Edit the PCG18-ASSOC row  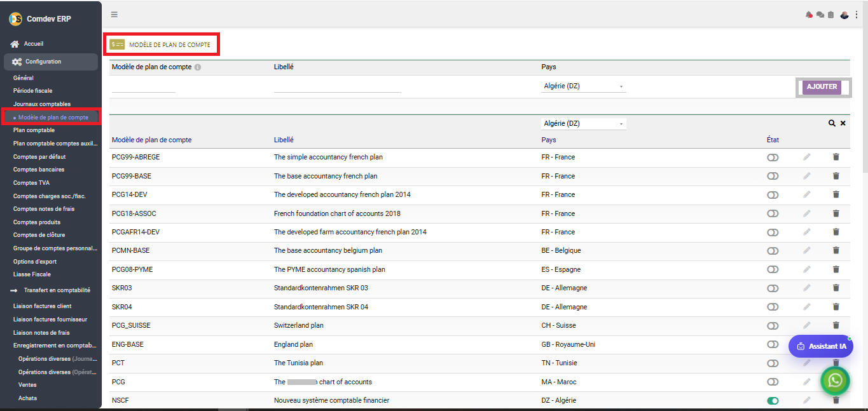[x=806, y=213]
